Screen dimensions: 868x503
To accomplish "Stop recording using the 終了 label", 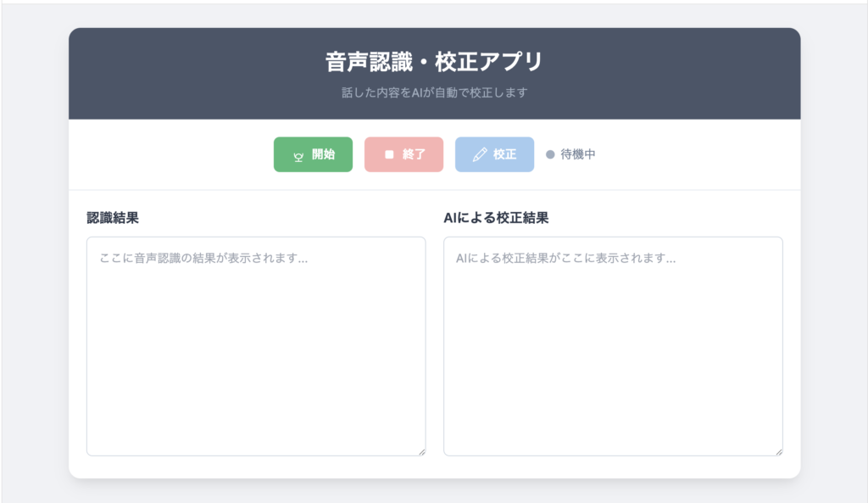I will [x=414, y=155].
